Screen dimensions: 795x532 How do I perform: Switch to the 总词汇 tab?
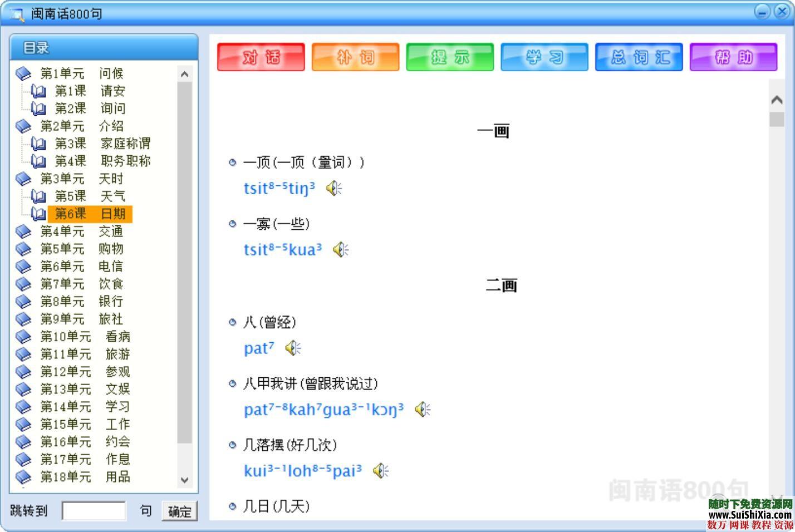tap(639, 57)
